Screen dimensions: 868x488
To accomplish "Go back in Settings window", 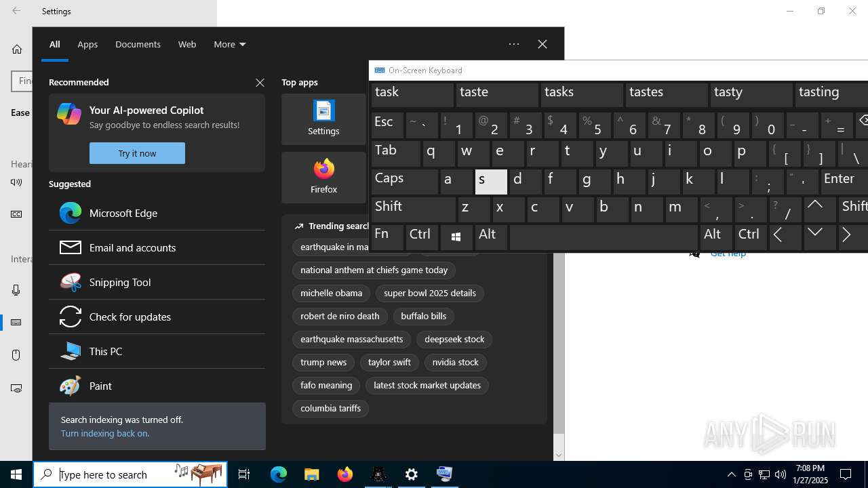I will tap(16, 11).
